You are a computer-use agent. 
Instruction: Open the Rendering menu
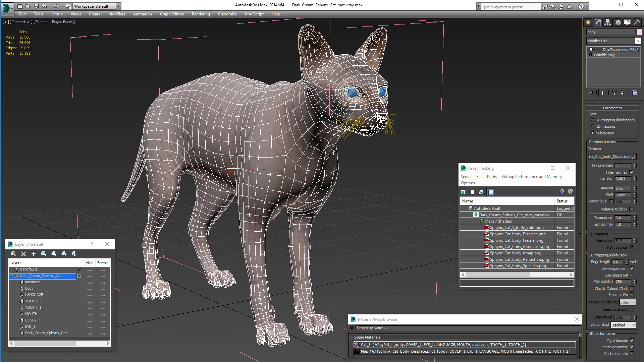(x=201, y=14)
